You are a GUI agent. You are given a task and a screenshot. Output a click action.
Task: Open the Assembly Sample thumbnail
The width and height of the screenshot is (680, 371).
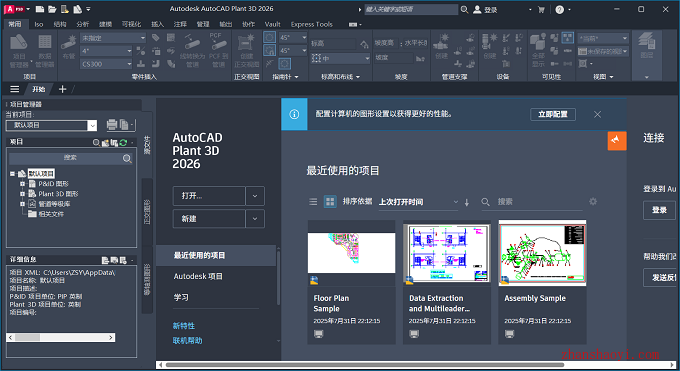pos(543,253)
